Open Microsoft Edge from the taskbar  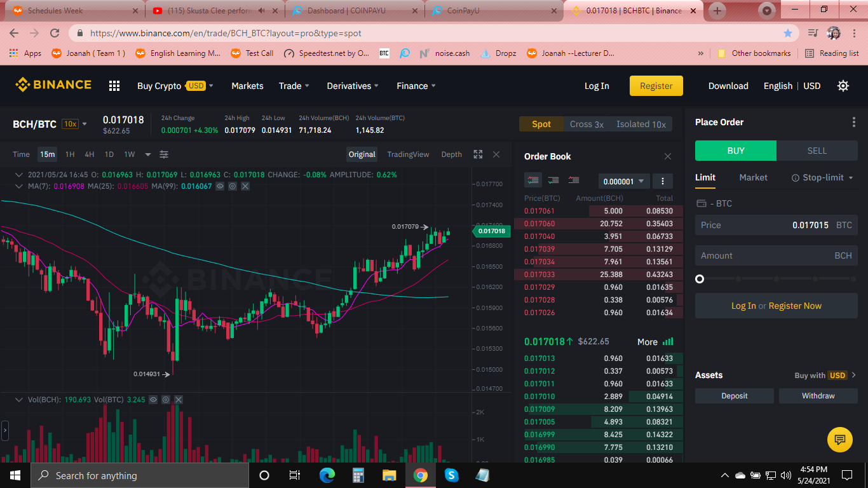click(x=327, y=475)
